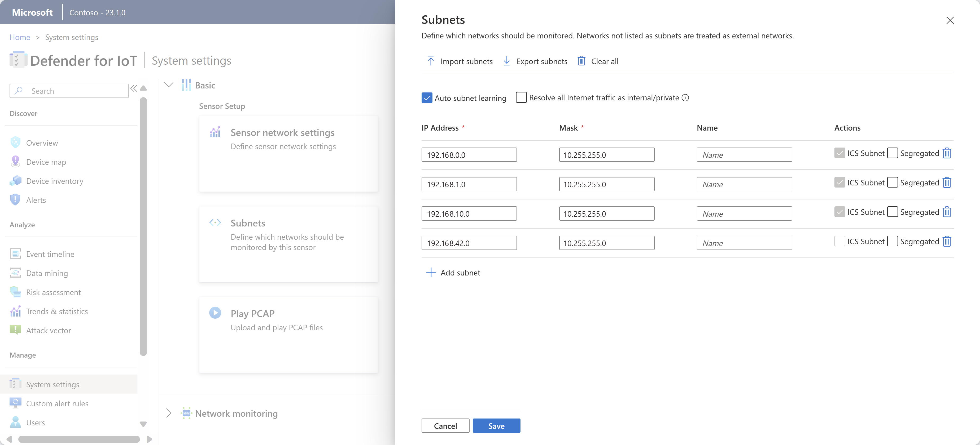Click IP Address field for 192.168.42.0

pos(469,243)
